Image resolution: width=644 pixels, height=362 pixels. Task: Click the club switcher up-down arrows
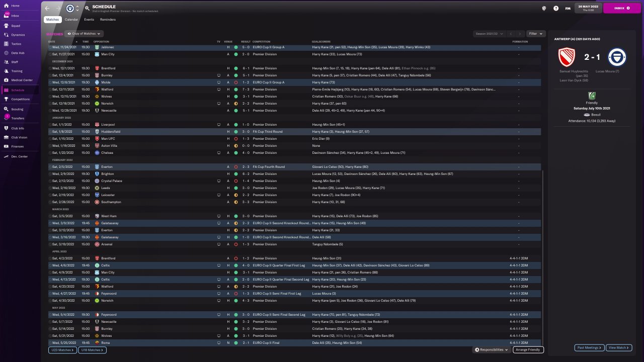tap(77, 8)
